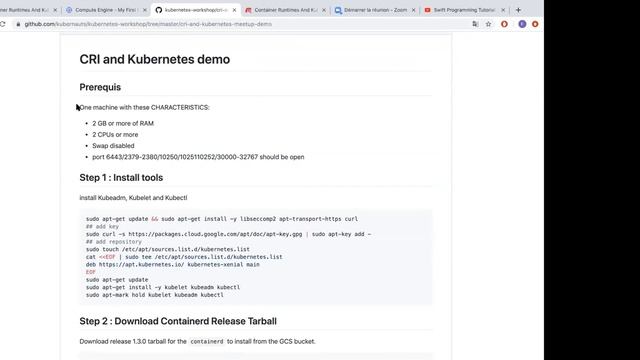640x360 pixels.
Task: Click 'install Kubeadm, Kubelet and Kubectl' text
Action: point(133,198)
